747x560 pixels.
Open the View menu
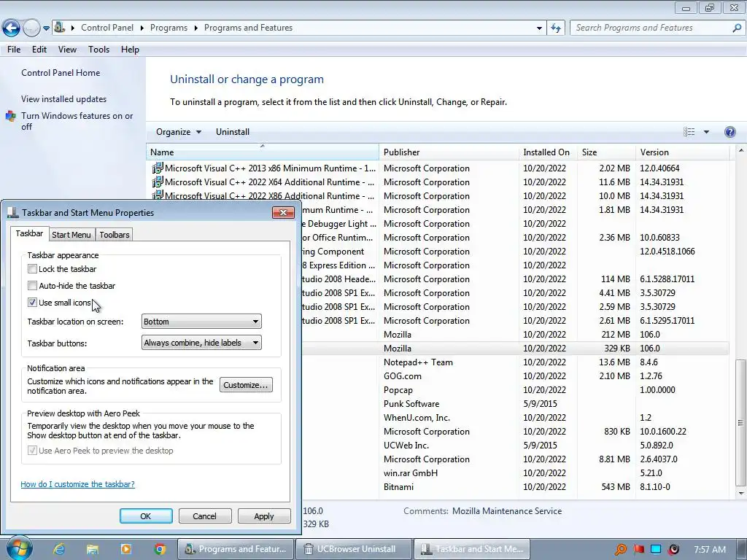point(67,50)
